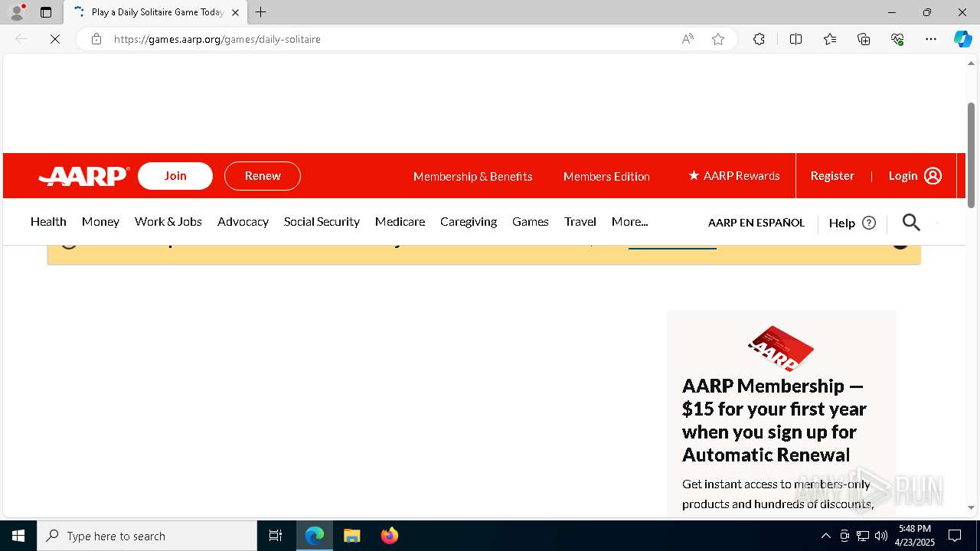Open Caregiving menu
The width and height of the screenshot is (980, 551).
click(x=469, y=221)
